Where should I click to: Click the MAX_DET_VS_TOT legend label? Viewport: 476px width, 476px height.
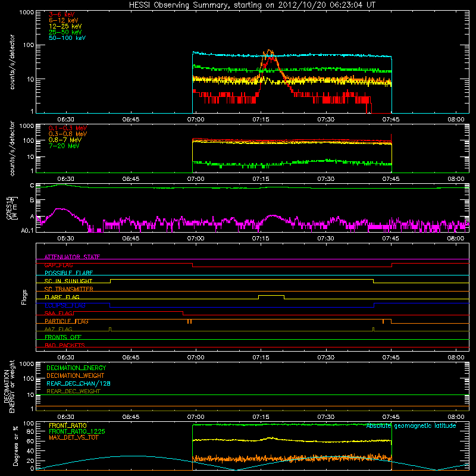click(73, 437)
